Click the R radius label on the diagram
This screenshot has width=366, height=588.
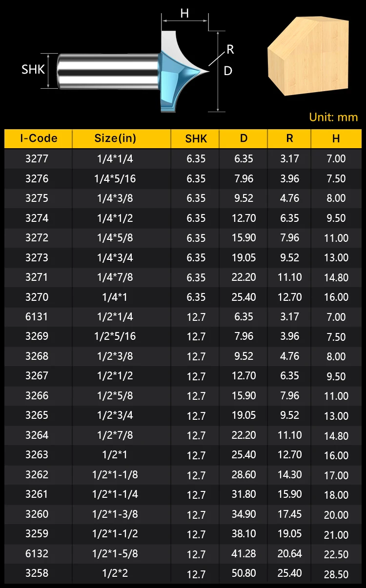pyautogui.click(x=230, y=50)
